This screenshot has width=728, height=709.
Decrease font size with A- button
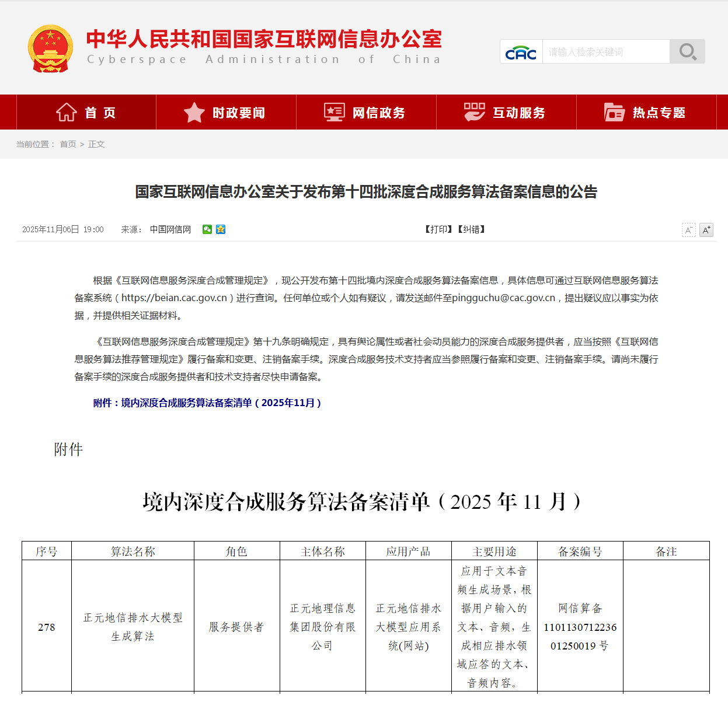[x=689, y=230]
